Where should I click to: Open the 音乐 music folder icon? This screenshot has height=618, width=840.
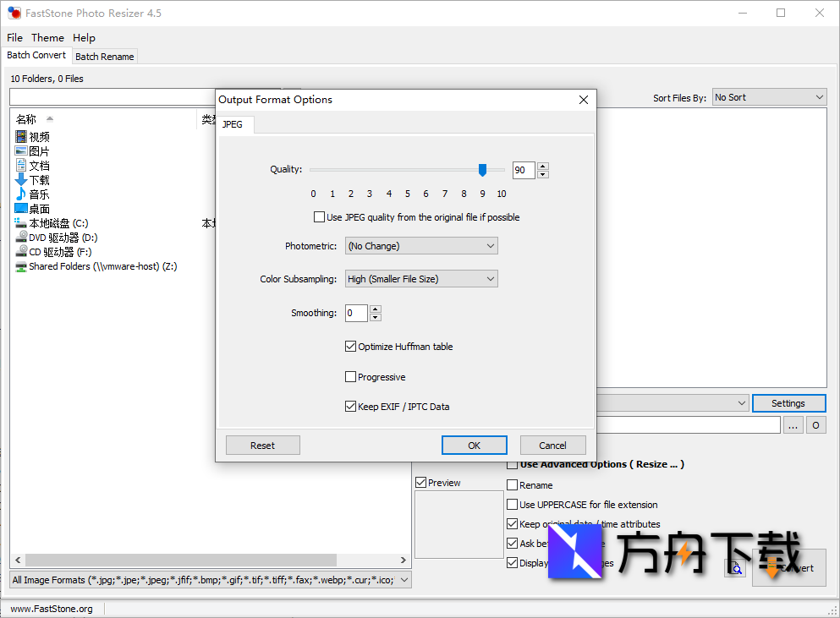21,194
